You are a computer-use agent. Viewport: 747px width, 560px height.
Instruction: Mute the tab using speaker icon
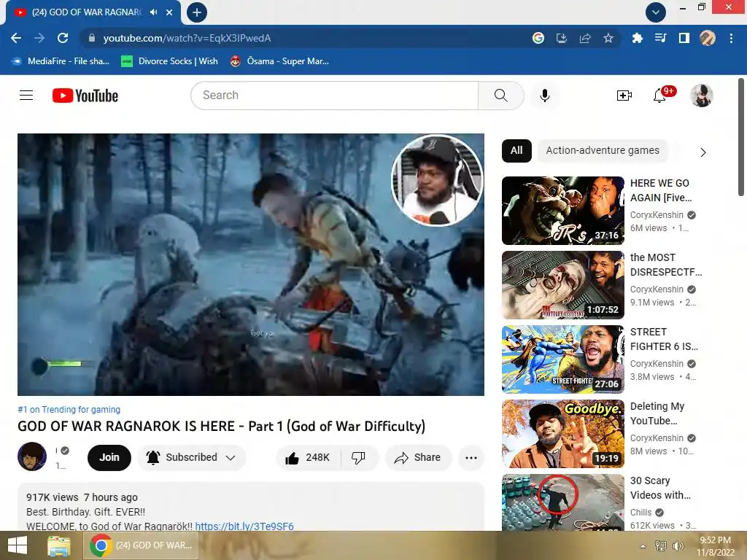point(153,12)
